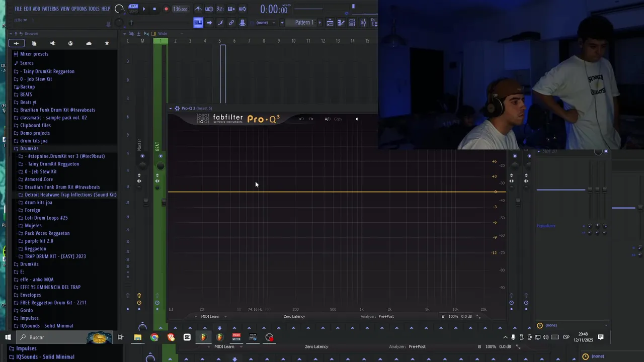Switch to SONG mode
Screen dimensions: 644x362
pyautogui.click(x=133, y=11)
